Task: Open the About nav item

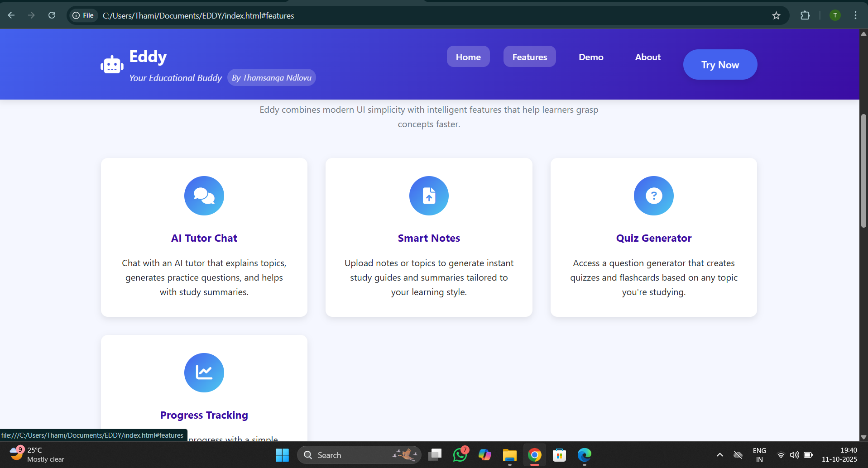Action: (x=648, y=57)
